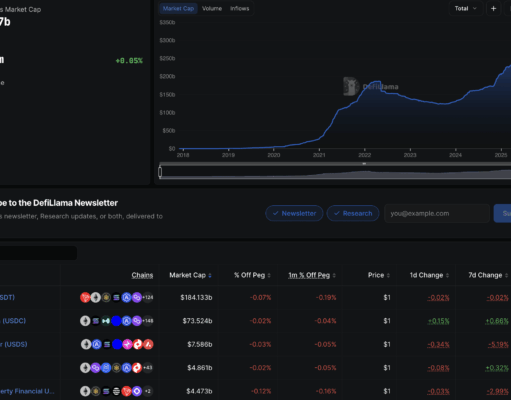
Task: Click the Polygon chain icon in the USDC row
Action: click(137, 321)
